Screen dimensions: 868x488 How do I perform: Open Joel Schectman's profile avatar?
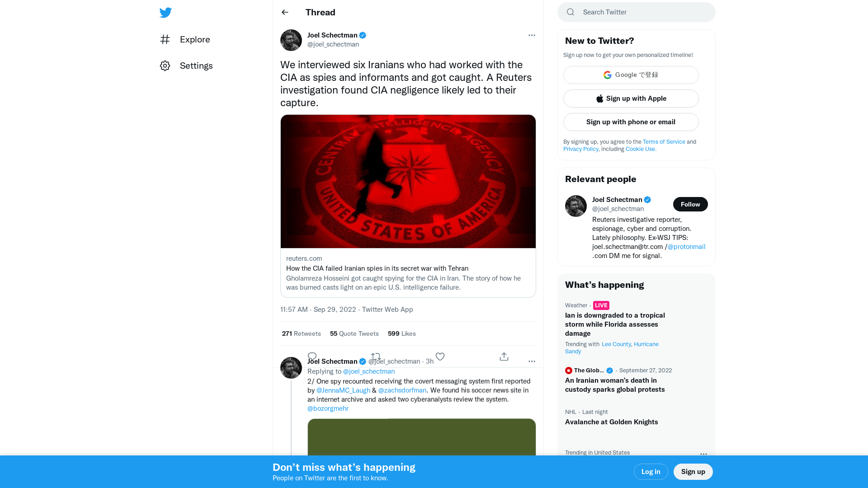click(x=291, y=40)
